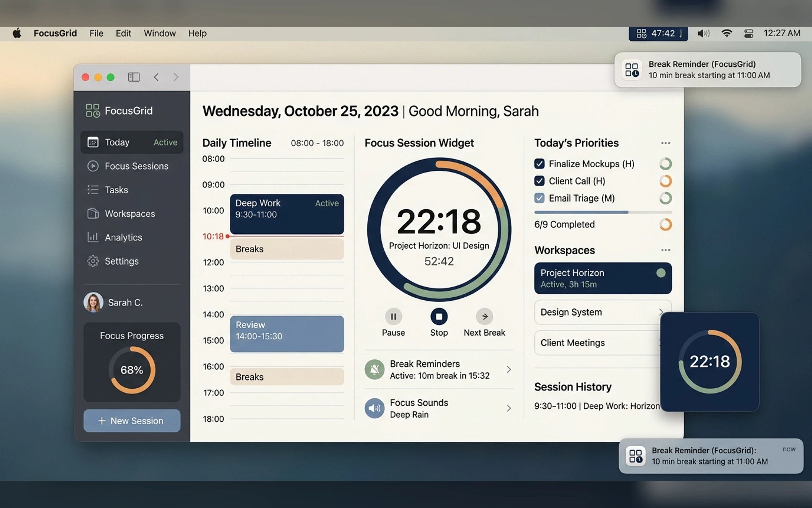
Task: Click the floating 22:18 mini timer widget
Action: click(710, 362)
